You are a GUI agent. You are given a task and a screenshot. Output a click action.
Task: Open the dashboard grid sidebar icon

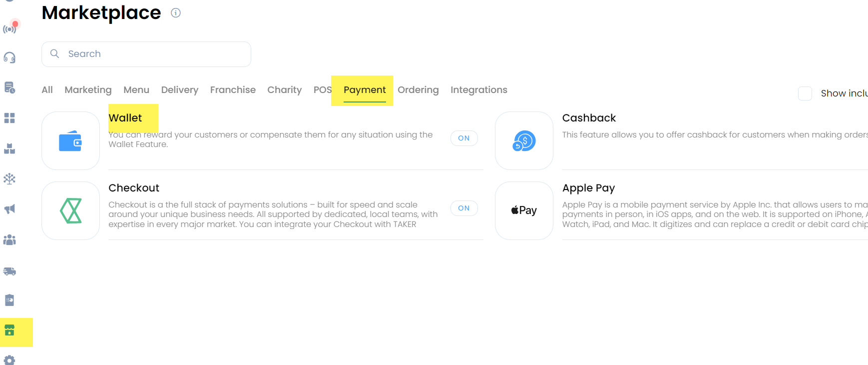click(x=9, y=118)
